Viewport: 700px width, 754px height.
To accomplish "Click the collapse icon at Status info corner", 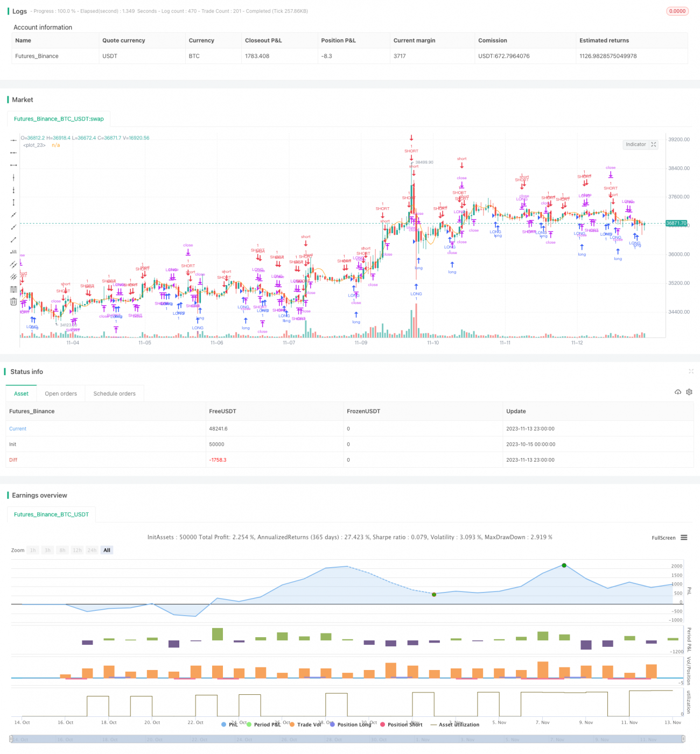I will pos(691,371).
